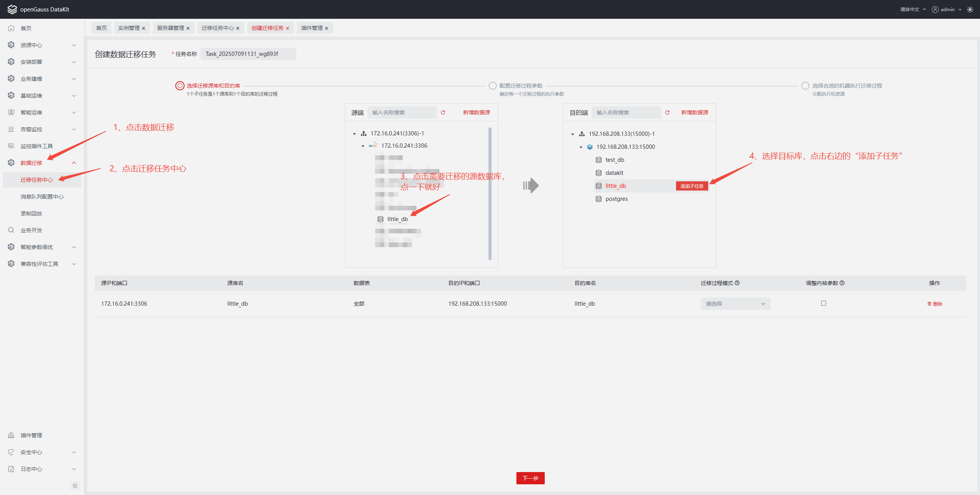Click the destination panel refresh icon
Screen dimensions: 980x495
pos(667,112)
